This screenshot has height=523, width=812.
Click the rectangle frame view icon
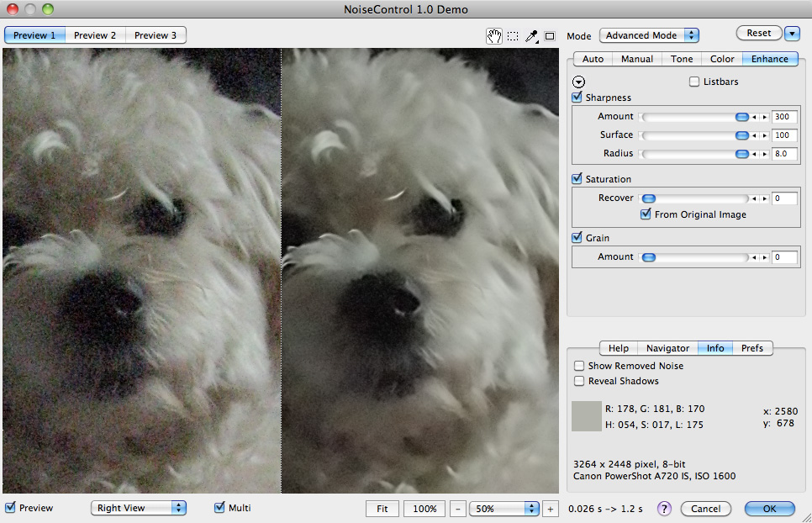click(550, 36)
